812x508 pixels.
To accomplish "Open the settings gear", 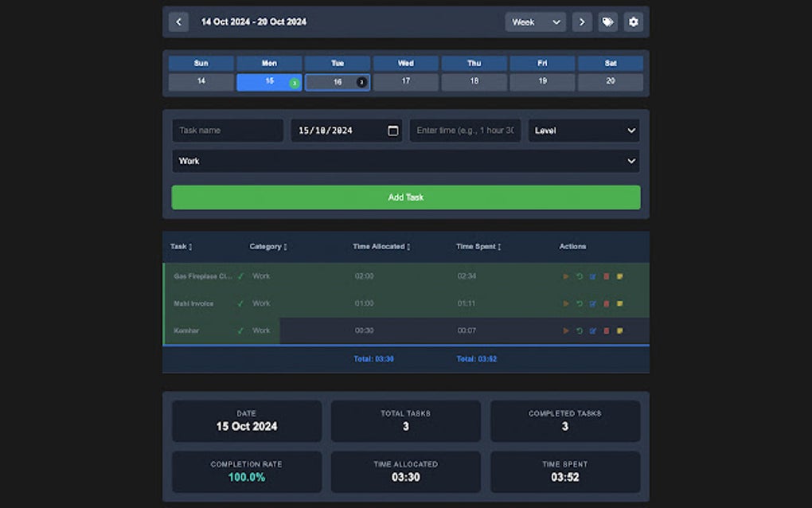I will 633,21.
